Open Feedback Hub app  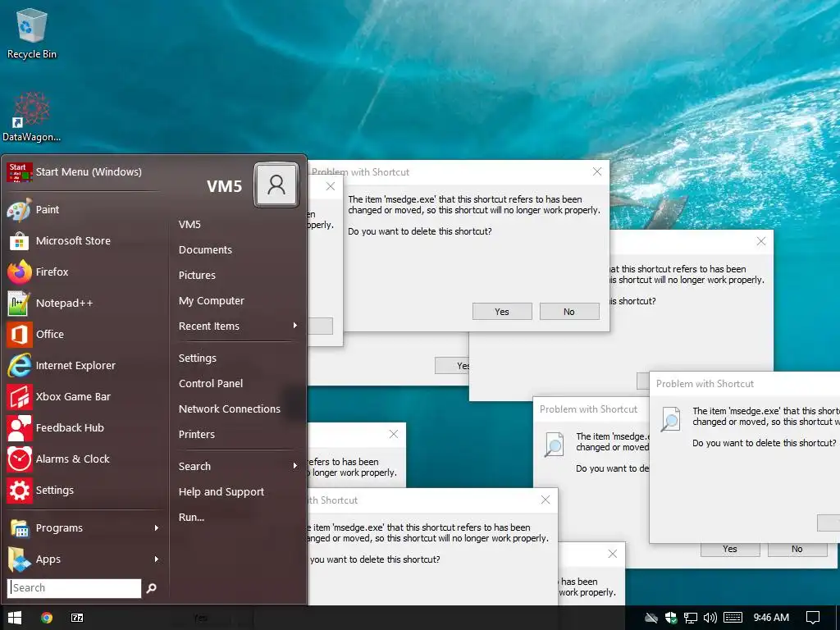click(85, 427)
